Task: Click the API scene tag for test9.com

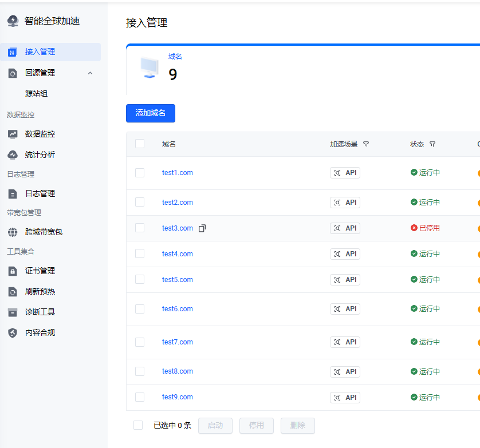Action: point(345,397)
